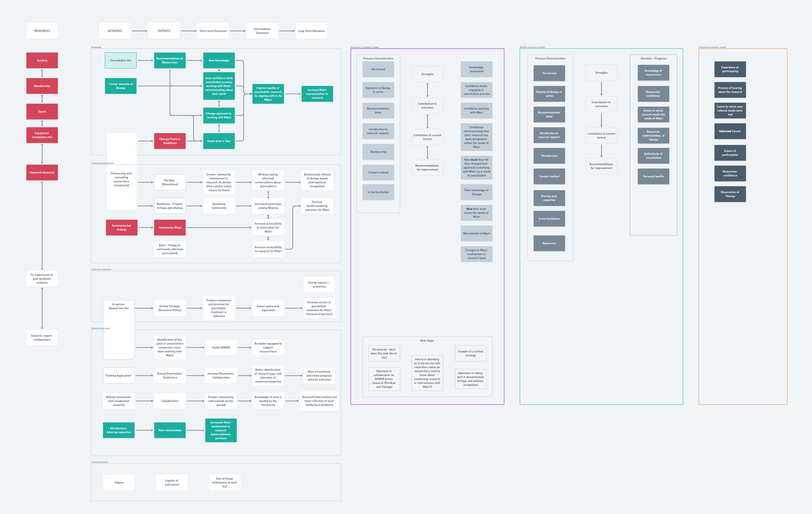Click the Roadshow - Present to hapu node

point(170,206)
